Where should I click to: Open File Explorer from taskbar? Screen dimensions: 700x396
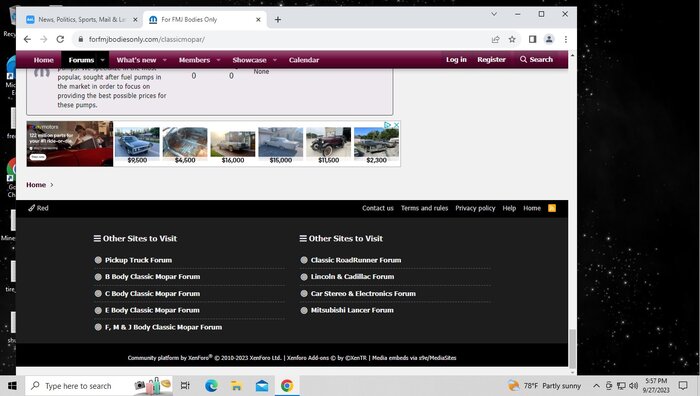click(x=236, y=386)
